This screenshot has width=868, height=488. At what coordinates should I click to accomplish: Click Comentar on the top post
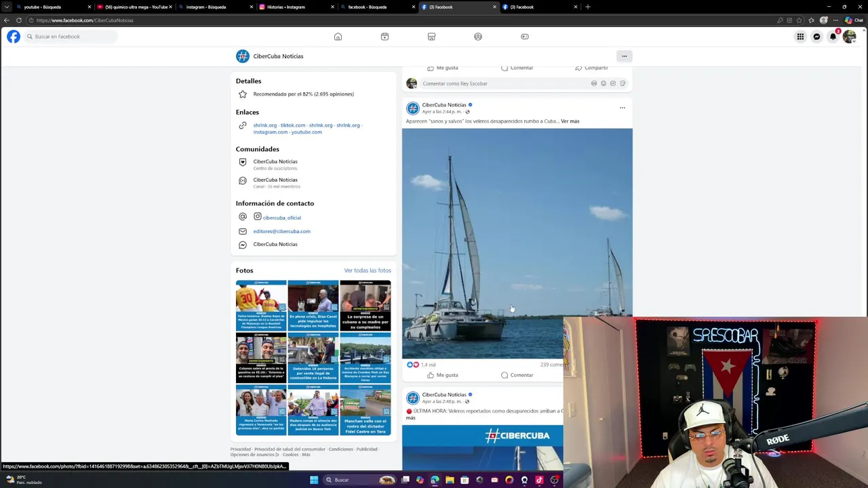[517, 68]
